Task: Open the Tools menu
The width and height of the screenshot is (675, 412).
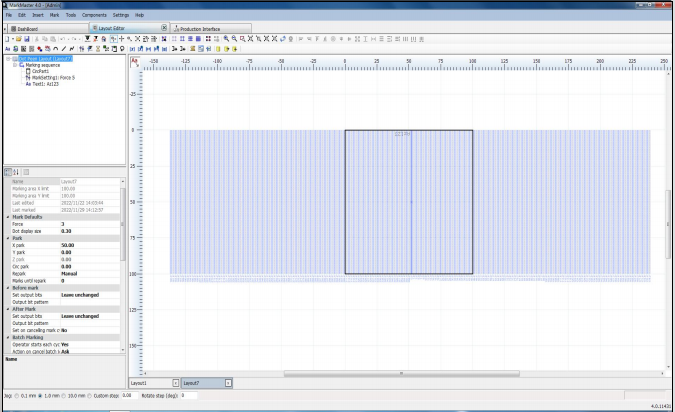Action: coord(71,15)
